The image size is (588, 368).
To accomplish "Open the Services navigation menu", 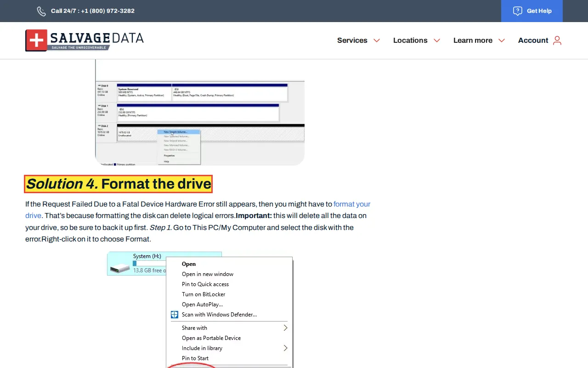I will [352, 40].
